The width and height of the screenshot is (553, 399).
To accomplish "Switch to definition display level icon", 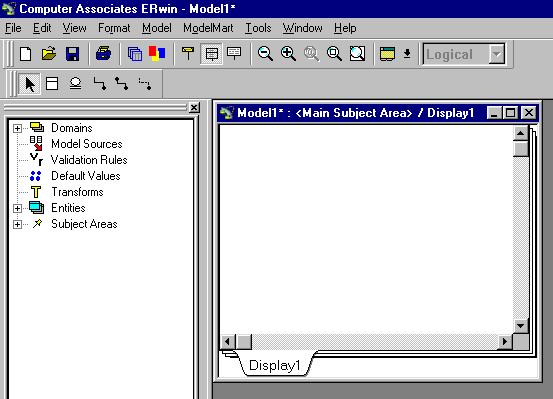I will click(234, 53).
